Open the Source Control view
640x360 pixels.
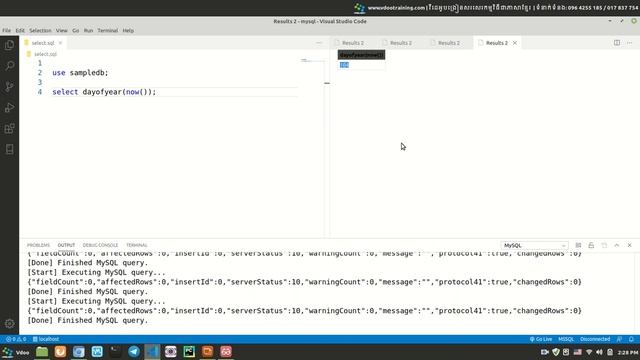9,87
